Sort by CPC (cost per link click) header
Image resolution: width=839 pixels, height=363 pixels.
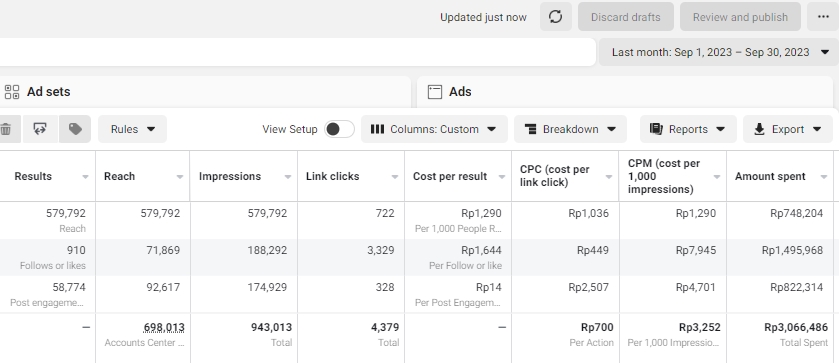tap(554, 176)
